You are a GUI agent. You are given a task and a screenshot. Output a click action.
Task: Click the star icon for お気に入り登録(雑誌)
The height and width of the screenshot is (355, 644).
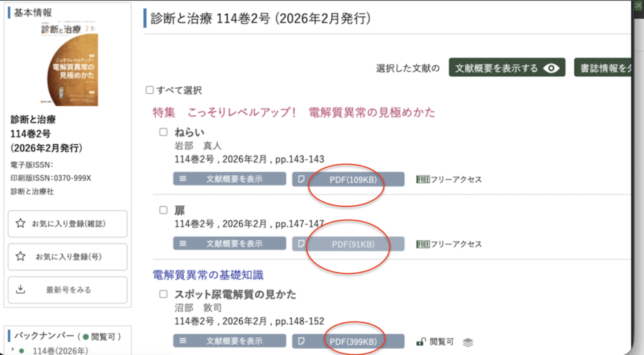[21, 223]
